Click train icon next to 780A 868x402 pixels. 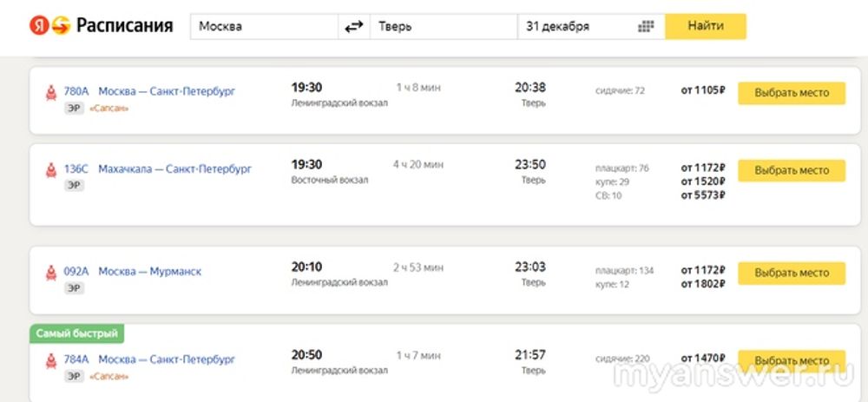click(x=50, y=92)
